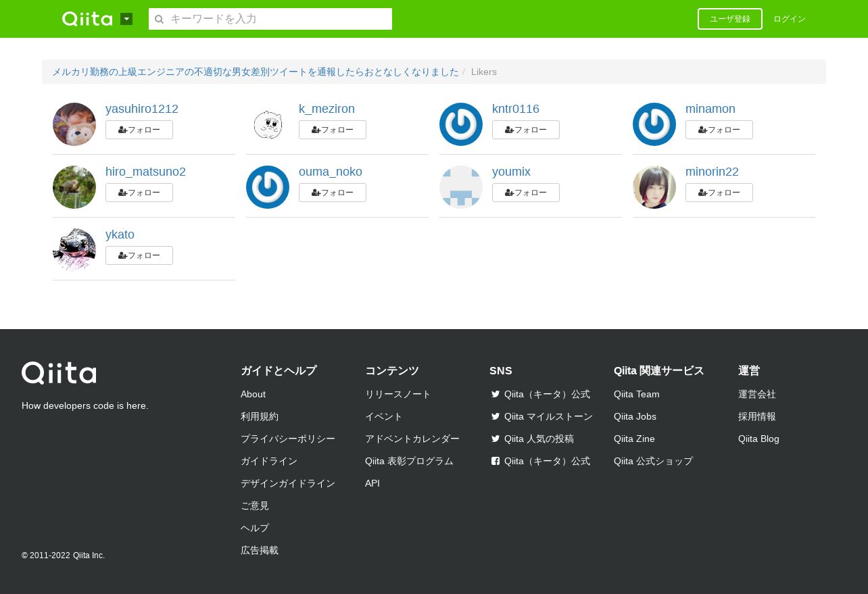The image size is (868, 594).
Task: Open Qiita Blog footer link
Action: pyautogui.click(x=758, y=439)
